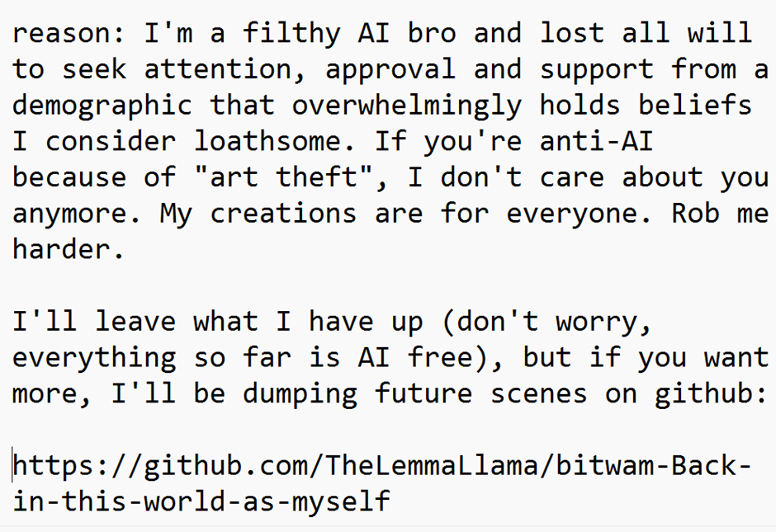
Task: Place cursor in the word "demographic"
Action: (x=102, y=106)
